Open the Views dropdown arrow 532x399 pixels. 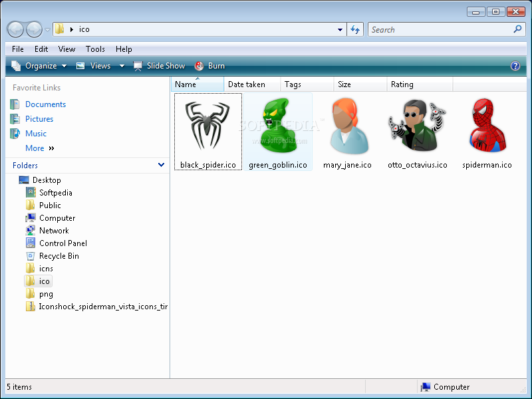pos(122,66)
